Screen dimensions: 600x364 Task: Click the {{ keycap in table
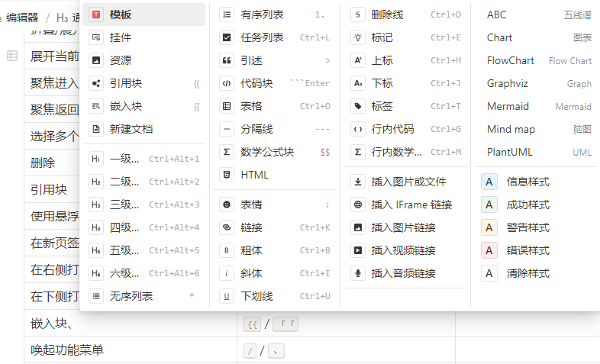pos(252,324)
